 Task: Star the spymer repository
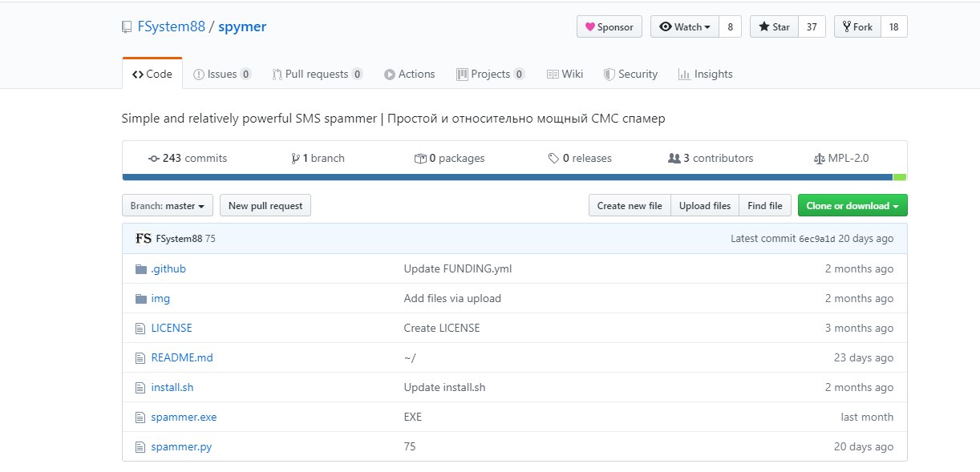[x=774, y=26]
